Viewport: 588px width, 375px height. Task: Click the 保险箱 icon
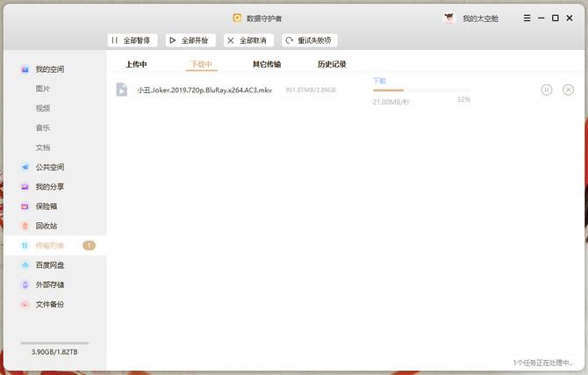[x=25, y=206]
